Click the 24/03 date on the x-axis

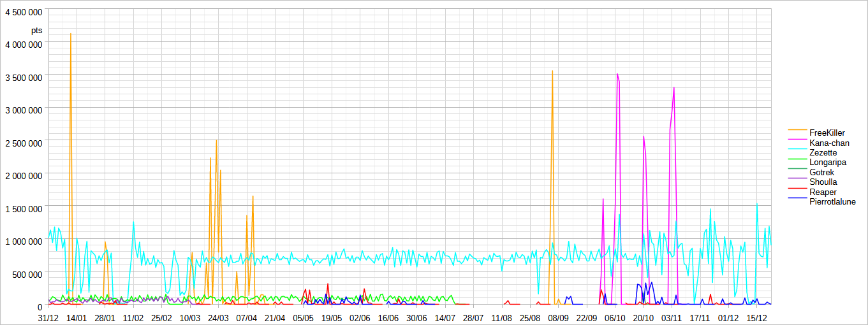[218, 317]
